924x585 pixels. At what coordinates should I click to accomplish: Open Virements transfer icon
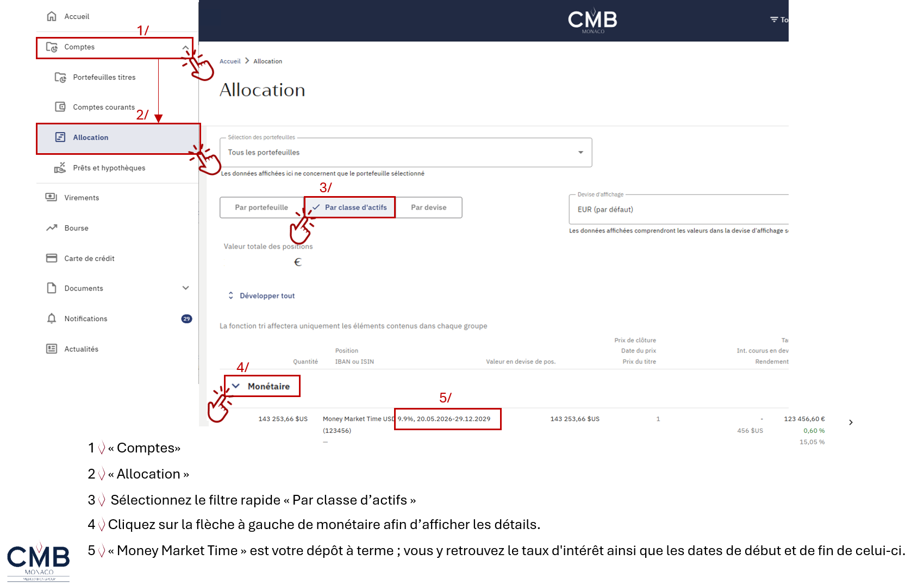[52, 197]
